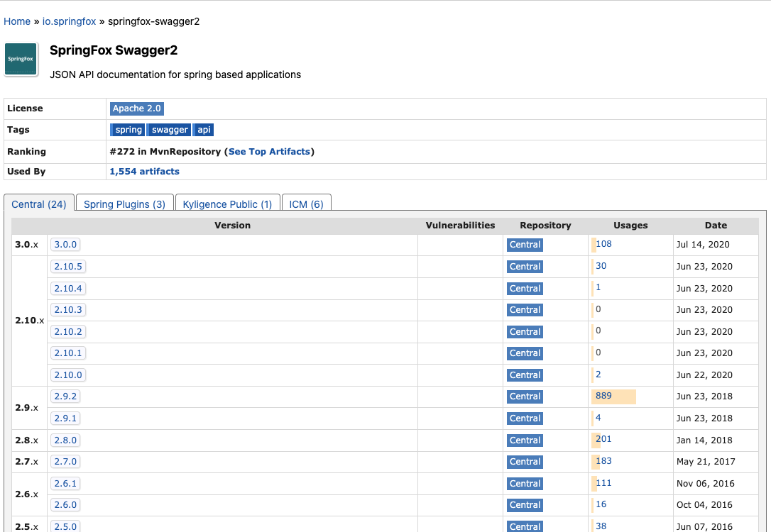The width and height of the screenshot is (771, 532).
Task: Switch to ICM (6) tab
Action: (x=306, y=204)
